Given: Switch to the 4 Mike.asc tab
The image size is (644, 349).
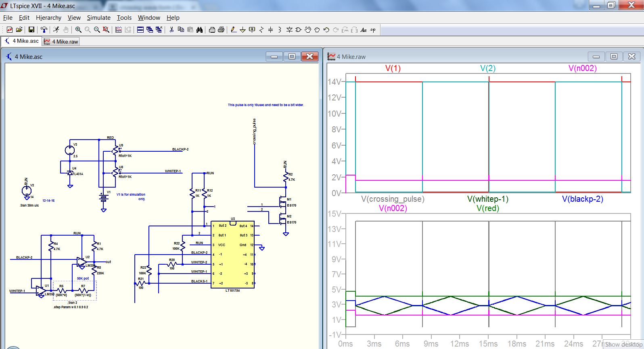Looking at the screenshot, I should coord(21,41).
